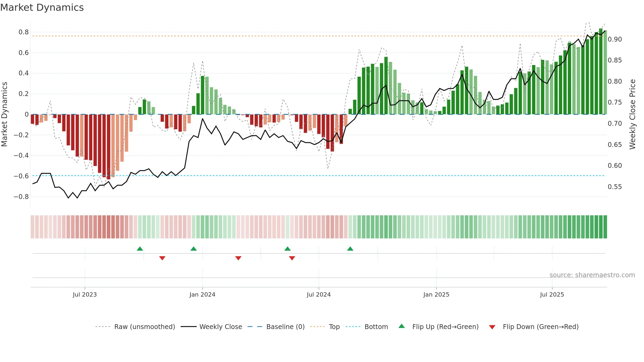The width and height of the screenshot is (644, 362).
Task: Click the 0.55 right axis price label
Action: pyautogui.click(x=615, y=187)
